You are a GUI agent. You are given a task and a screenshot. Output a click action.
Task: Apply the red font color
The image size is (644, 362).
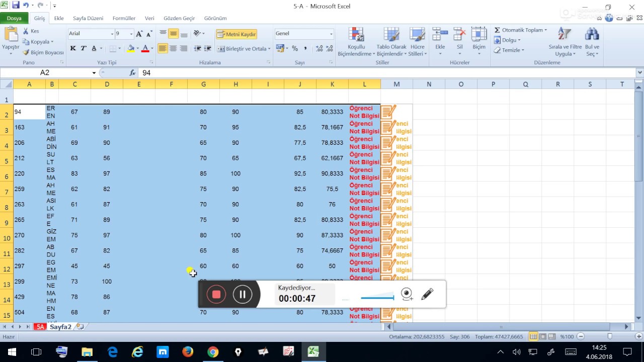[x=145, y=48]
